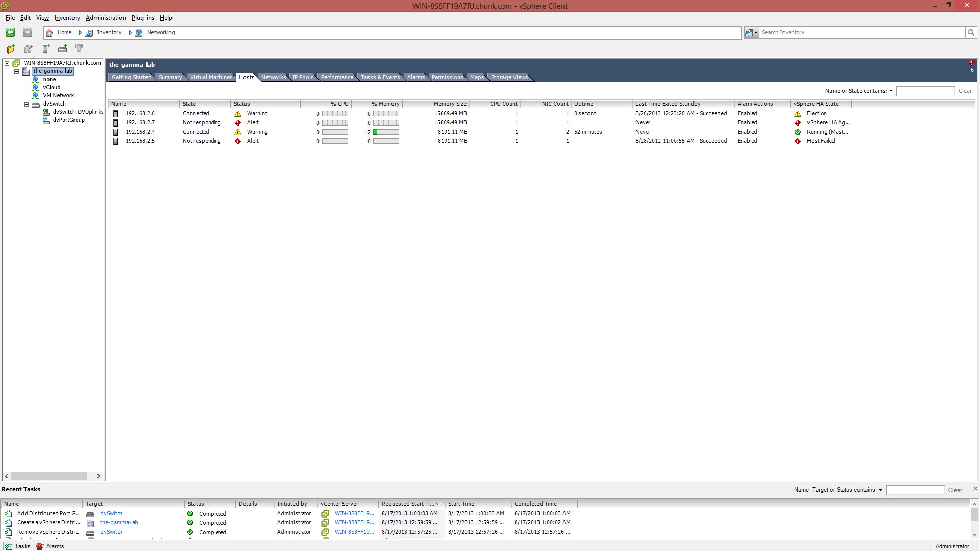The image size is (980, 551).
Task: Click the Tasks button in the status bar
Action: click(18, 546)
